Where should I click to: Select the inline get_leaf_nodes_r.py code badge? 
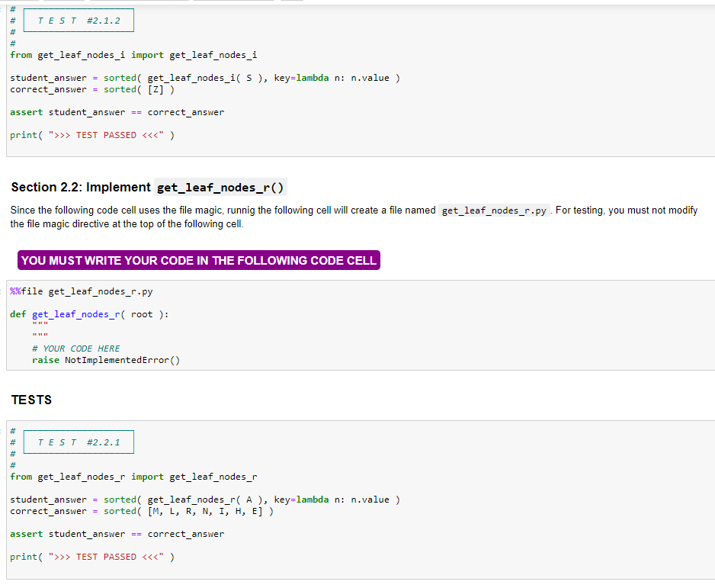[494, 210]
